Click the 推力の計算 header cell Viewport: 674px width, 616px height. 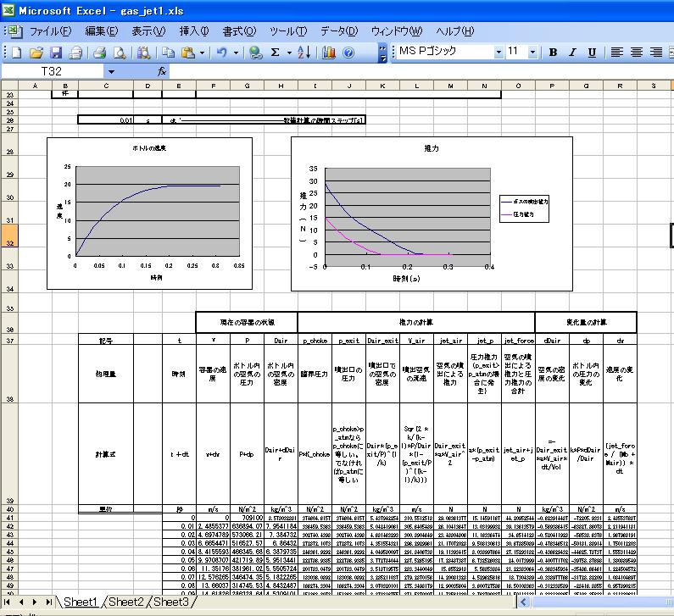tap(416, 322)
